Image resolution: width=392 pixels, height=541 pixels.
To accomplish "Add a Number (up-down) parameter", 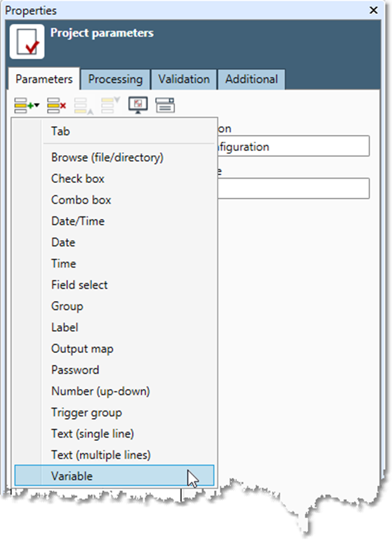I will (100, 391).
